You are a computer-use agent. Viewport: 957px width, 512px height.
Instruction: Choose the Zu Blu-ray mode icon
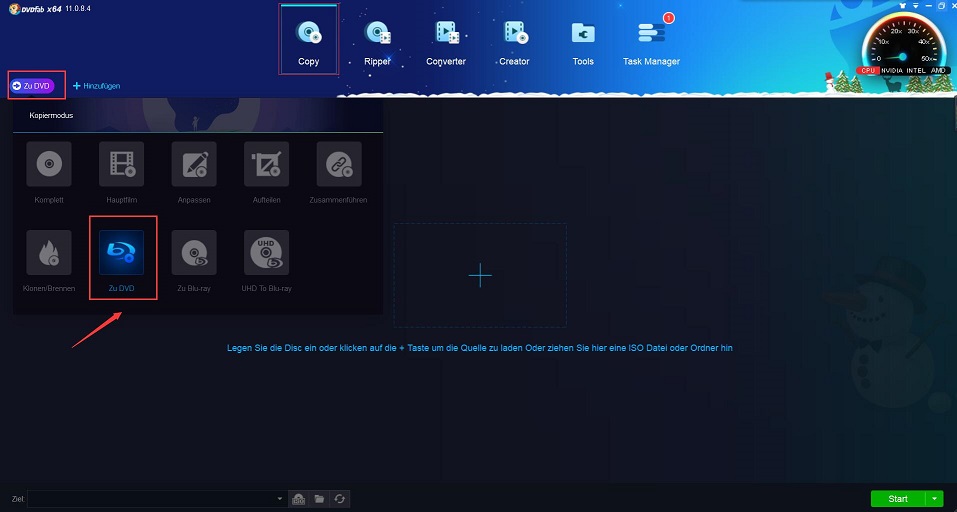pyautogui.click(x=193, y=253)
